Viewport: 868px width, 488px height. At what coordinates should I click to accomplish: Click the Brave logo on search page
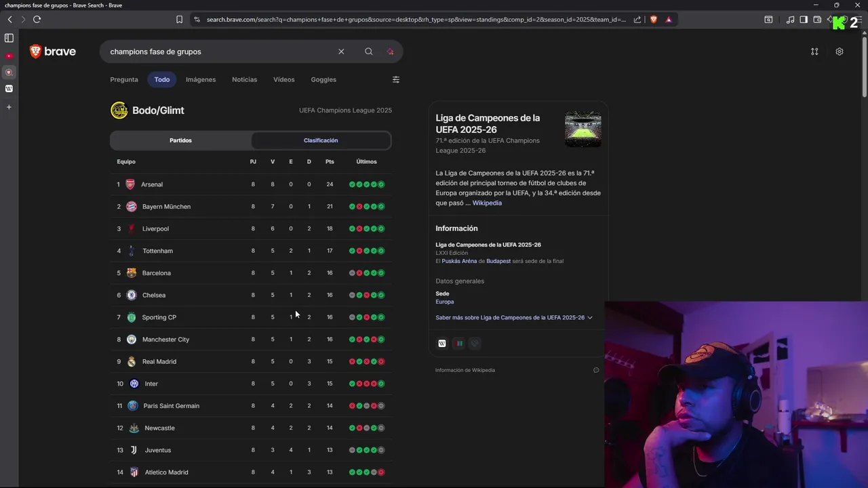[x=53, y=52]
